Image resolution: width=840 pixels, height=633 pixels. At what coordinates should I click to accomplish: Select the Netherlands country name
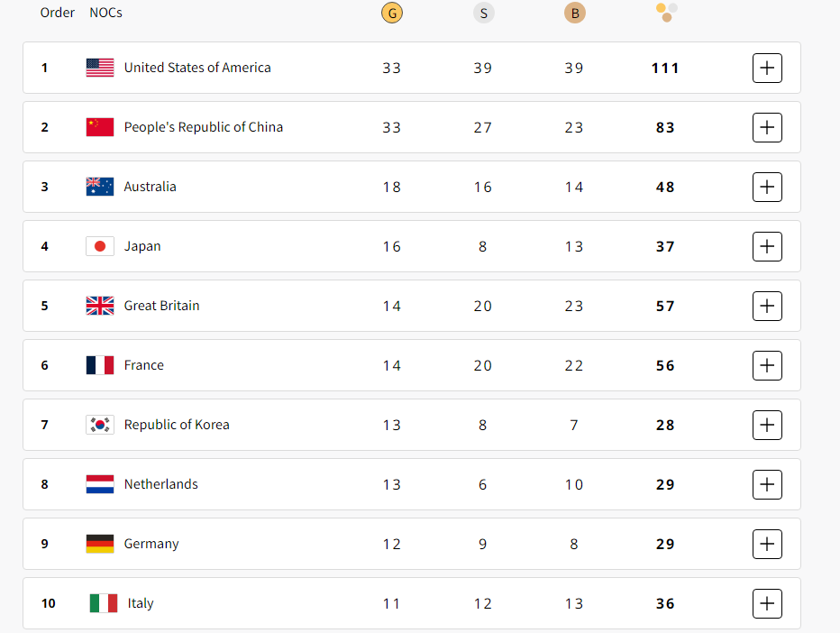click(160, 484)
